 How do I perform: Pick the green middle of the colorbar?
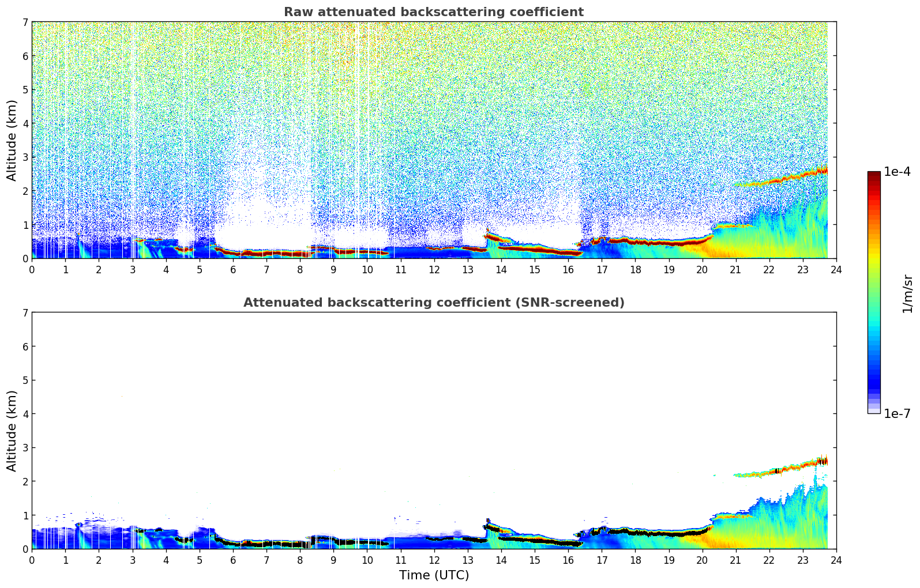[873, 288]
